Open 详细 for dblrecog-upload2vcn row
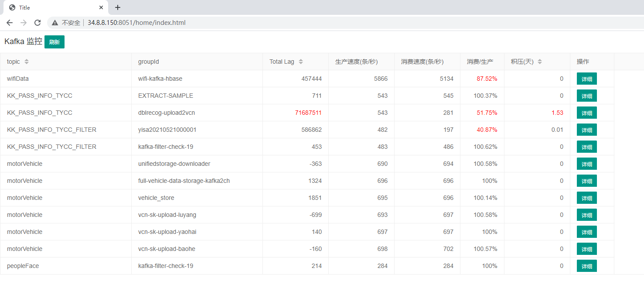 [586, 113]
